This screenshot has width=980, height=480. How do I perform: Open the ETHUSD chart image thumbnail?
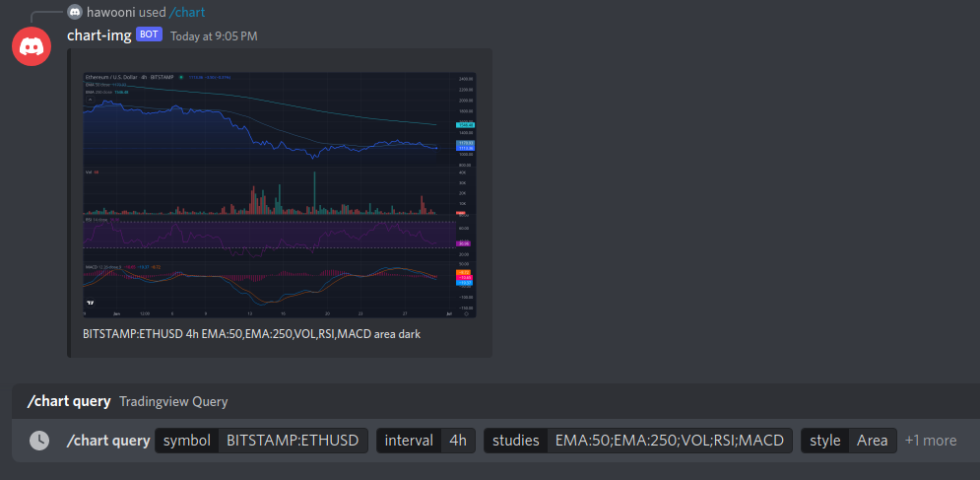coord(280,195)
